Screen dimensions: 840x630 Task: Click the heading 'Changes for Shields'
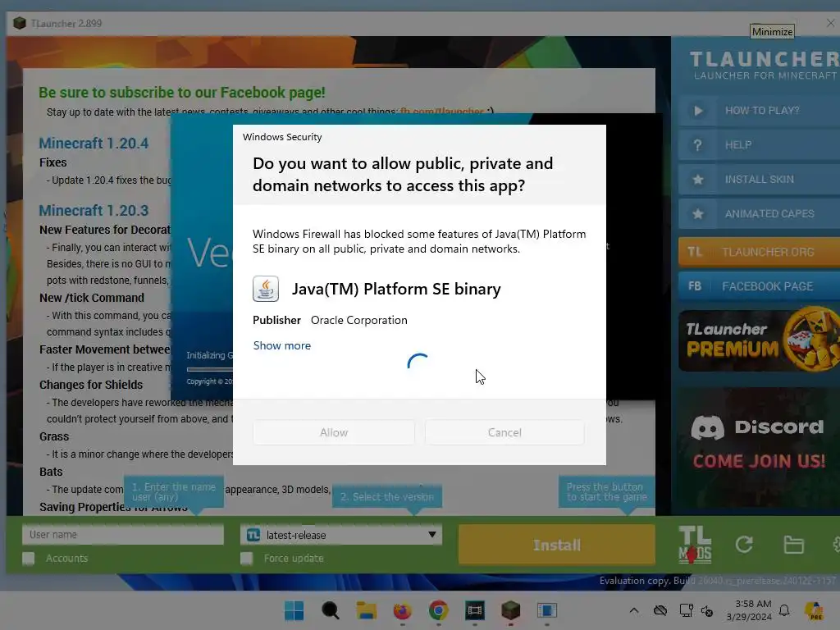tap(91, 386)
